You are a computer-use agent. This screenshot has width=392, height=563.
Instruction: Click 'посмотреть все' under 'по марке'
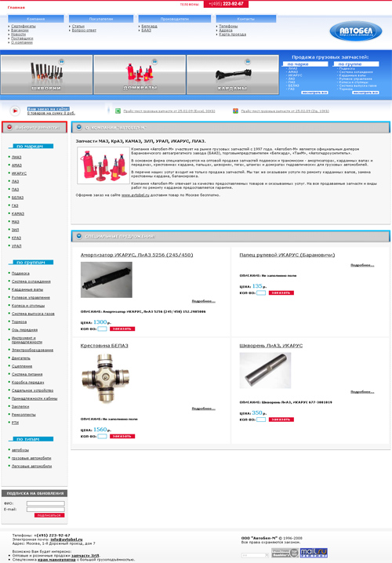click(x=314, y=93)
